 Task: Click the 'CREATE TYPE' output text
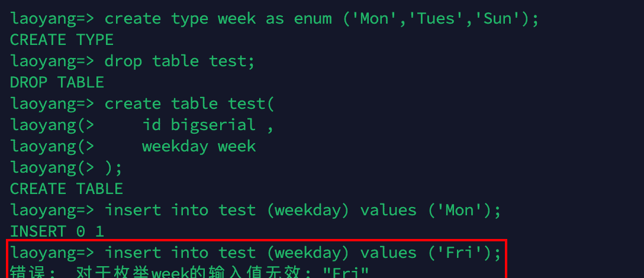(62, 40)
